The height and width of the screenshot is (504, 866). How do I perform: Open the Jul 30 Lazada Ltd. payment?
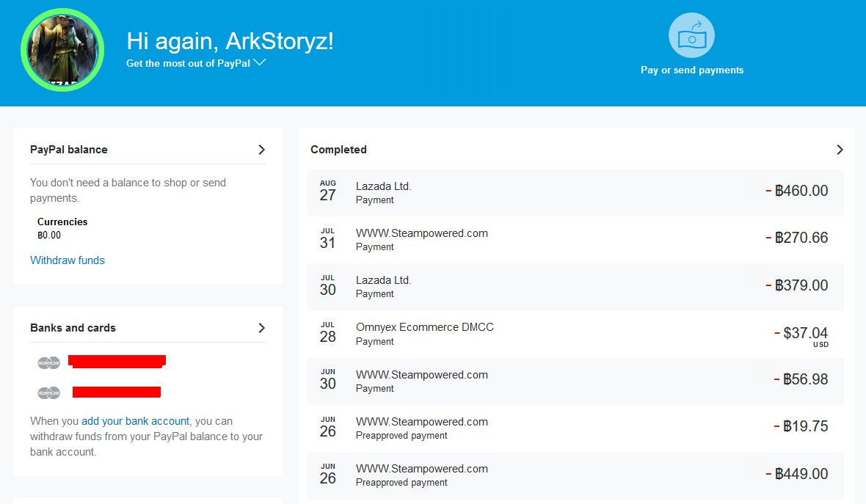[x=575, y=286]
